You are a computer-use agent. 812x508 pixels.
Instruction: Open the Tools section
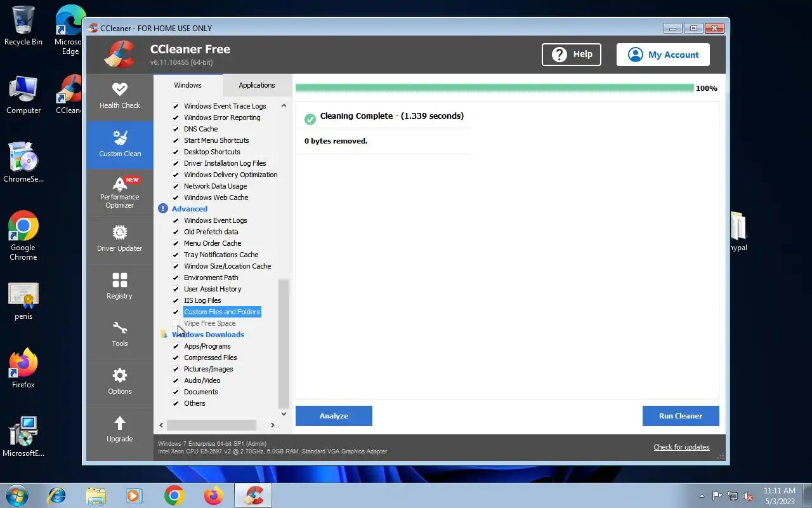pos(119,335)
